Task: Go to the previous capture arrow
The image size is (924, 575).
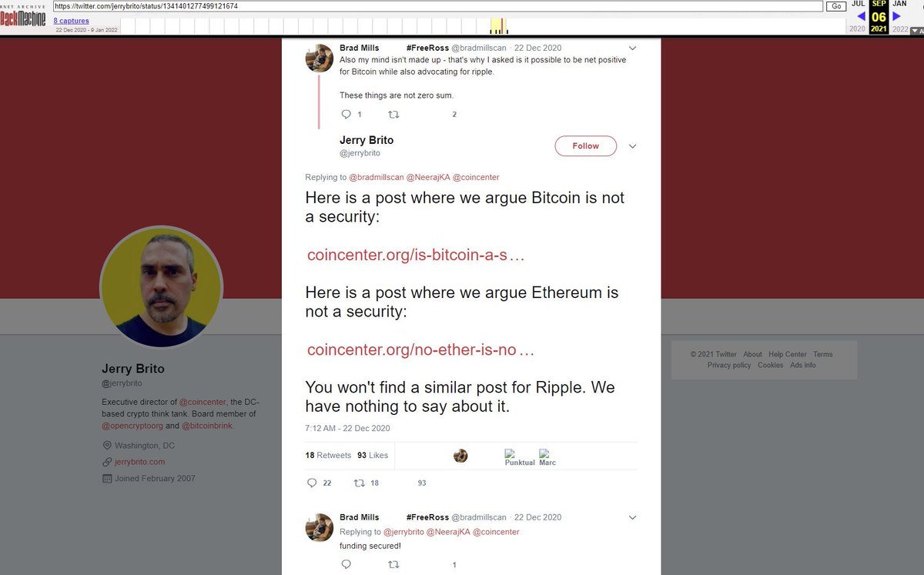Action: 860,16
